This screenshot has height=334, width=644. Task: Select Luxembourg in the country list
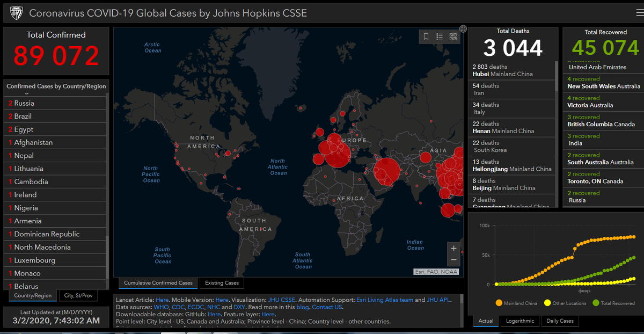(56, 260)
